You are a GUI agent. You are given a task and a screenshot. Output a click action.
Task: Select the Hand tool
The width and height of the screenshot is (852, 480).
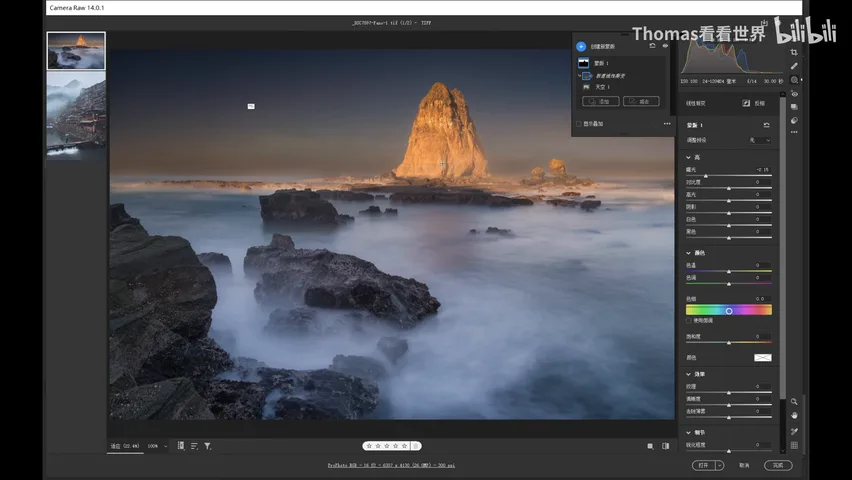pos(794,416)
